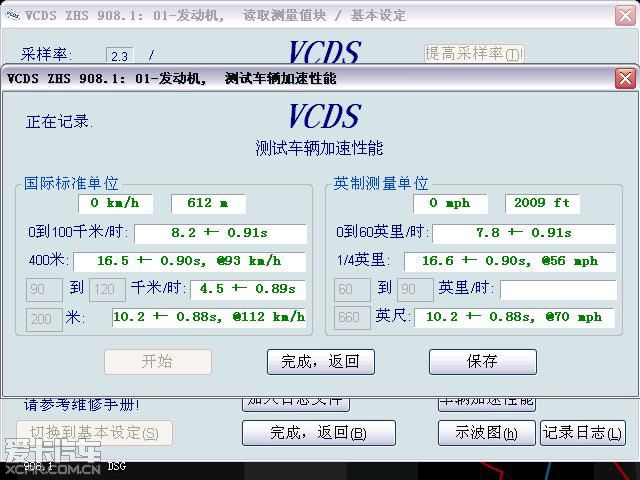Click the DSG taskbar item
This screenshot has width=640, height=480.
click(x=117, y=467)
